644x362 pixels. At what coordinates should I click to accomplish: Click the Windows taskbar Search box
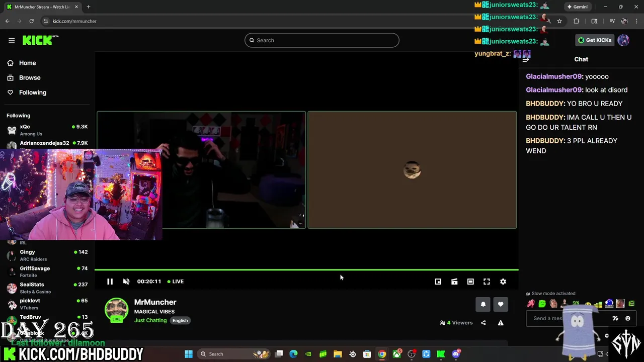(234, 354)
